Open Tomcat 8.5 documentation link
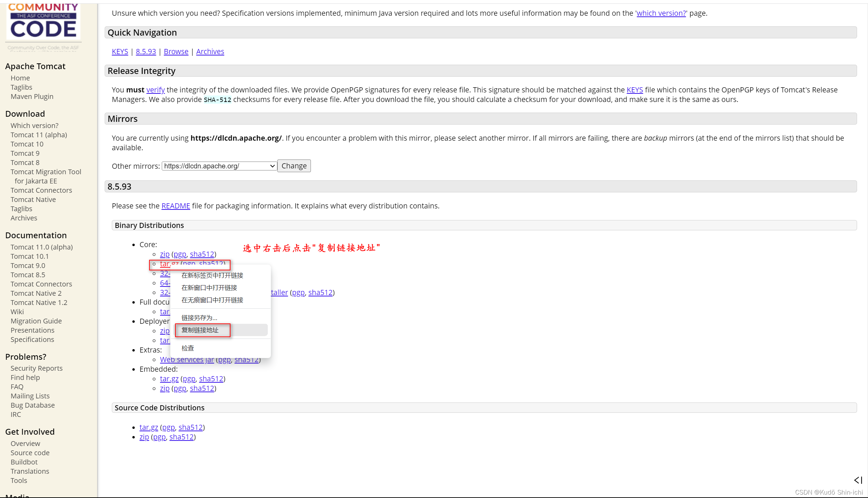This screenshot has height=498, width=868. click(28, 275)
